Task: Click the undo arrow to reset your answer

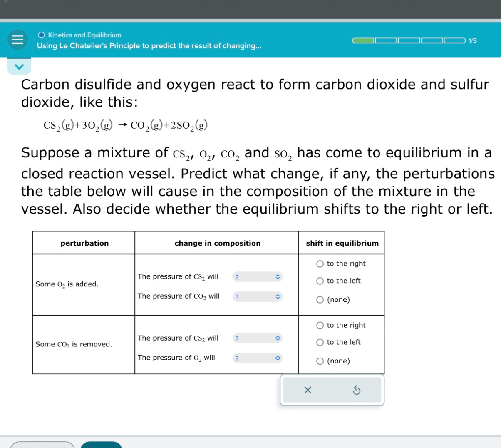Action: [x=356, y=390]
